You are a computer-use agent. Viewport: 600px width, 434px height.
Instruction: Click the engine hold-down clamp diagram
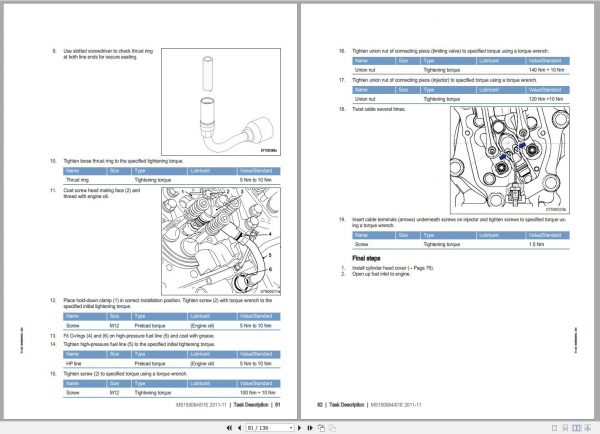221,241
